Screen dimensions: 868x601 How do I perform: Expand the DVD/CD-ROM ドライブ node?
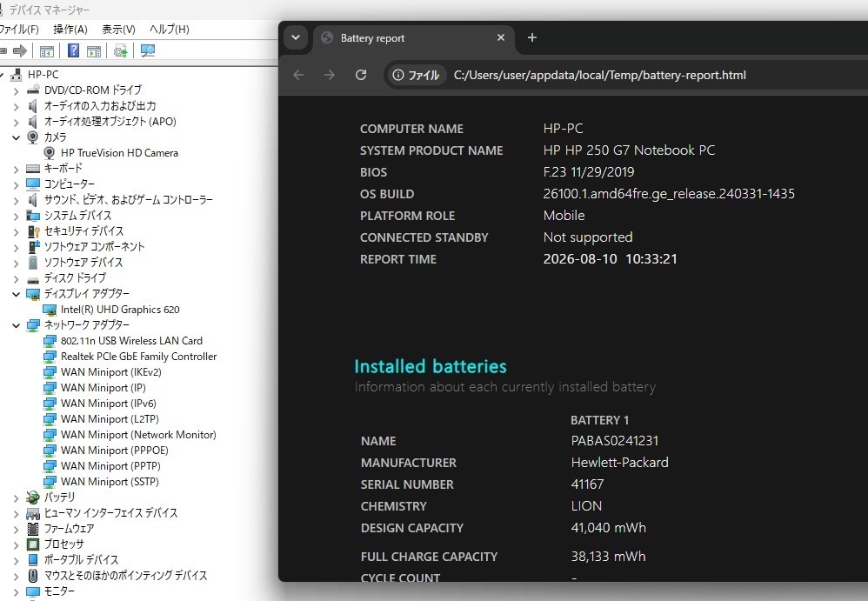[16, 90]
